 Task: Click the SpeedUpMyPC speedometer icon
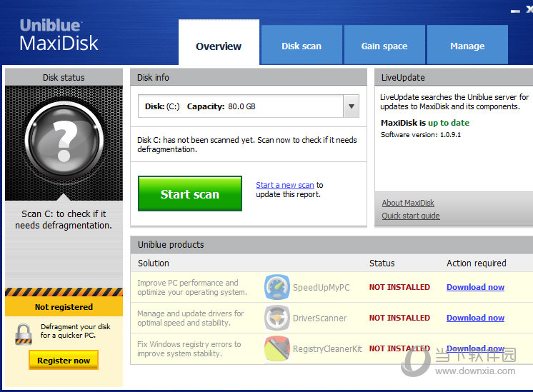pos(277,287)
